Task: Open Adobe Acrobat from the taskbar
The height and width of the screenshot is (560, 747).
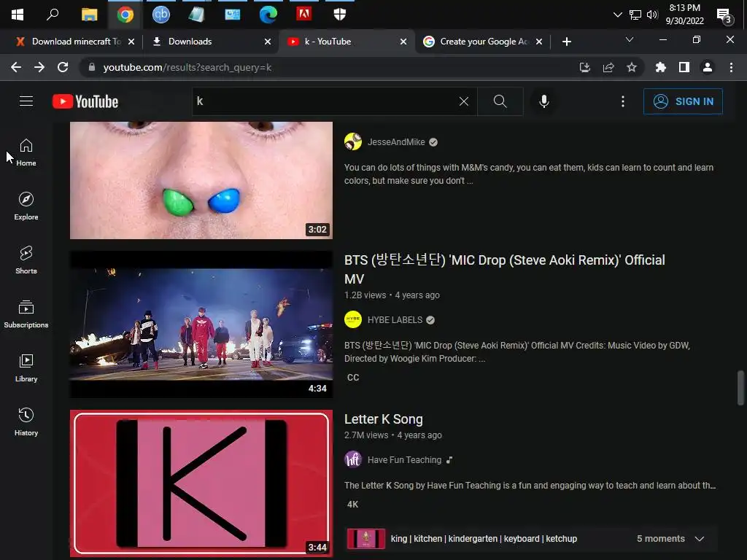Action: pos(304,15)
